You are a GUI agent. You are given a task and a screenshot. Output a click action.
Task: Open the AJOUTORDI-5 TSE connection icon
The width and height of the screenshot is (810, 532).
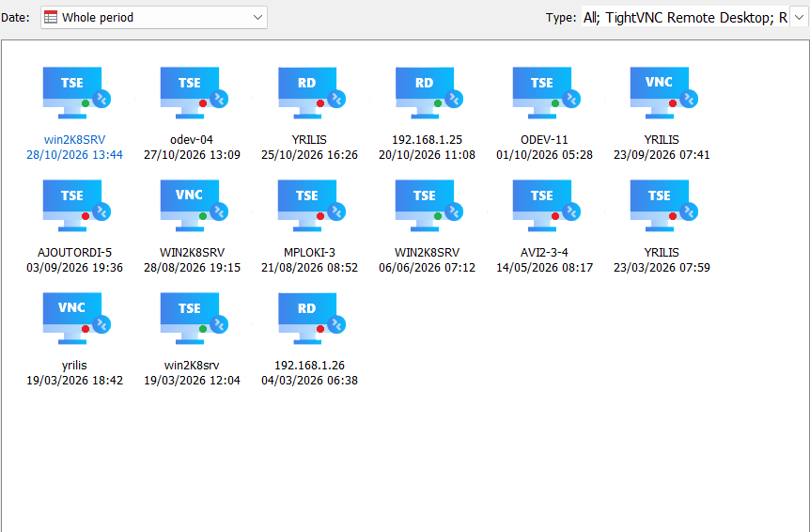pos(76,206)
